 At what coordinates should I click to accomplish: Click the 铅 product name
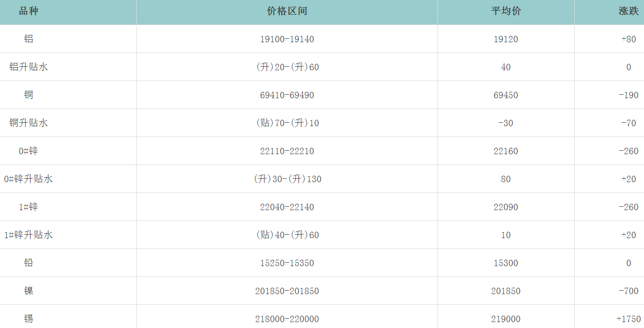(x=29, y=263)
